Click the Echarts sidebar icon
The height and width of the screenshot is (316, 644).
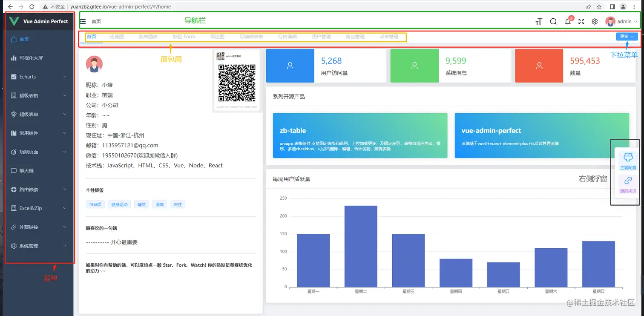coord(14,77)
